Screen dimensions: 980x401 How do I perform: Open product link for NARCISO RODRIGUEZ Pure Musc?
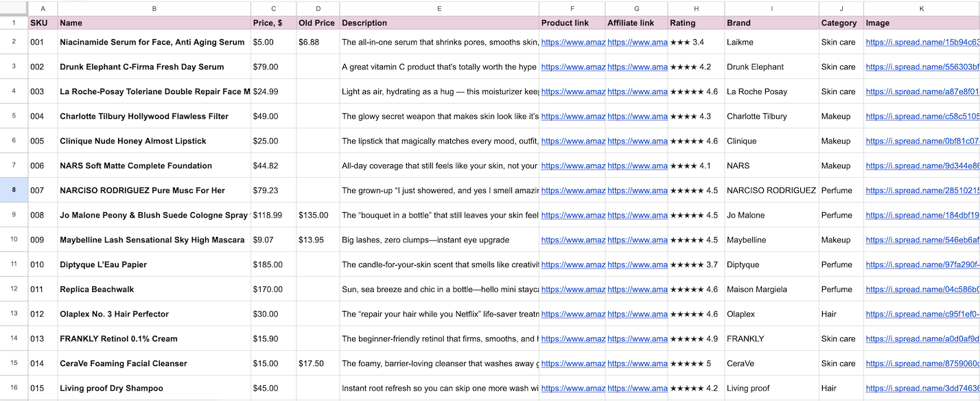tap(573, 190)
